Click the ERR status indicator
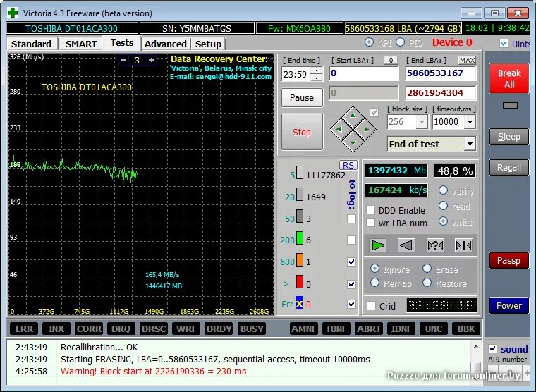The height and width of the screenshot is (392, 536). pyautogui.click(x=24, y=329)
